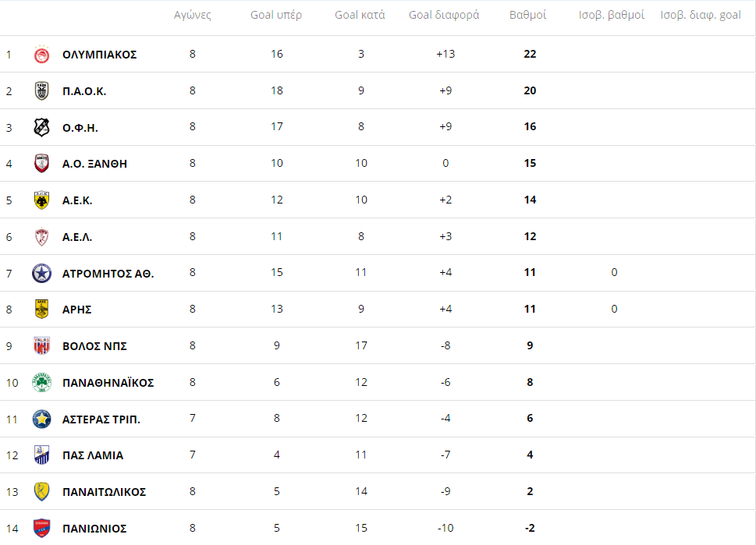Screen dimensions: 756x545
Task: Click the Βαθμοί column header
Action: click(527, 15)
